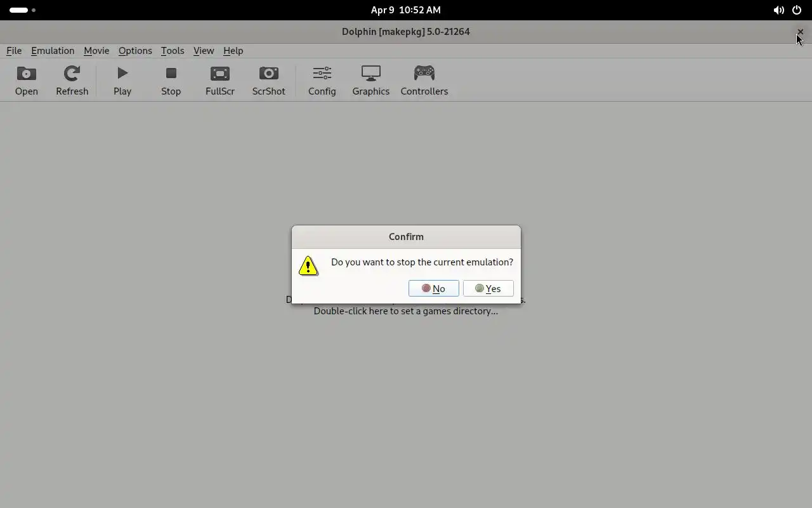
Task: Open the clock showing Apr 9 10:52 AM
Action: (x=406, y=10)
